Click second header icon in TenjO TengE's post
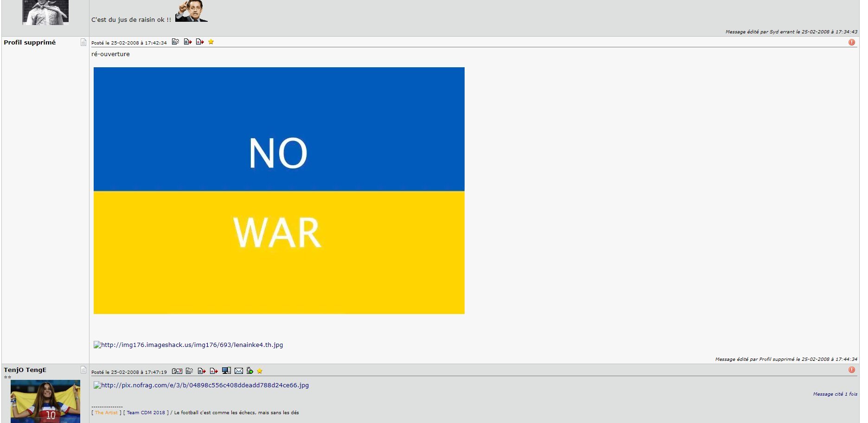 tap(189, 371)
